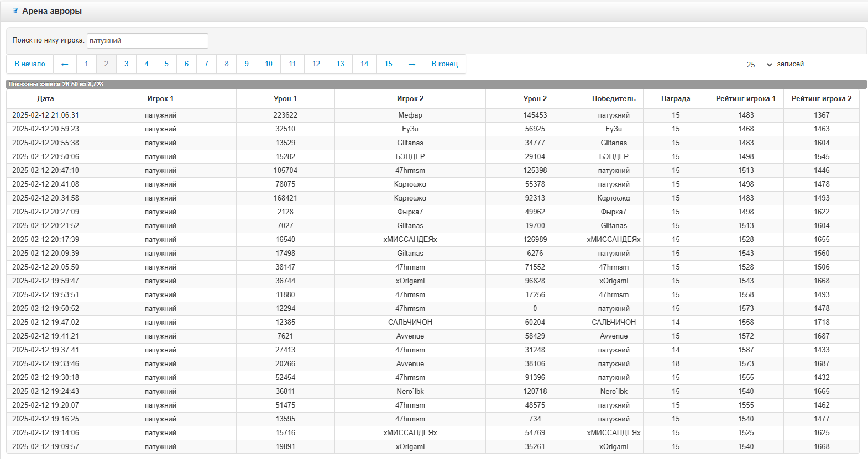Click the document icon beside Арена авроры

click(x=15, y=11)
